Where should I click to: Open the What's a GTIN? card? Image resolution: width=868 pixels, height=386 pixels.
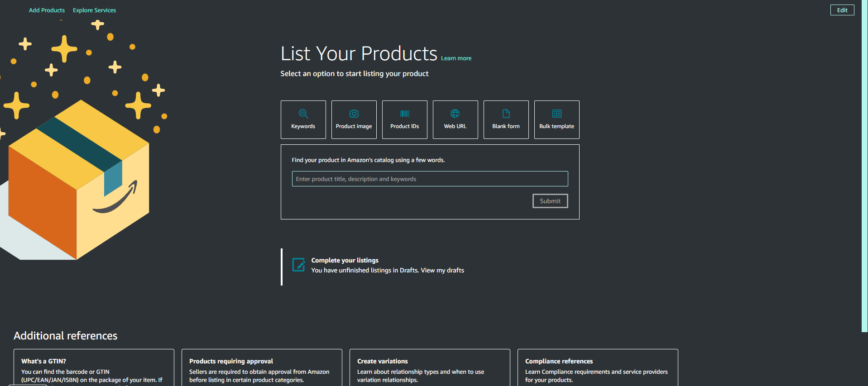pyautogui.click(x=94, y=367)
